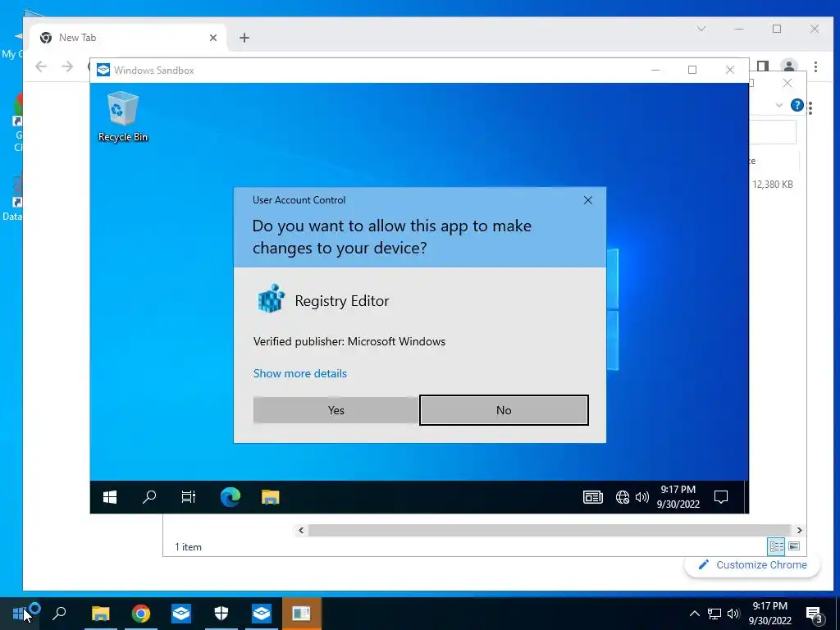Close the User Account Control dialog

(587, 200)
